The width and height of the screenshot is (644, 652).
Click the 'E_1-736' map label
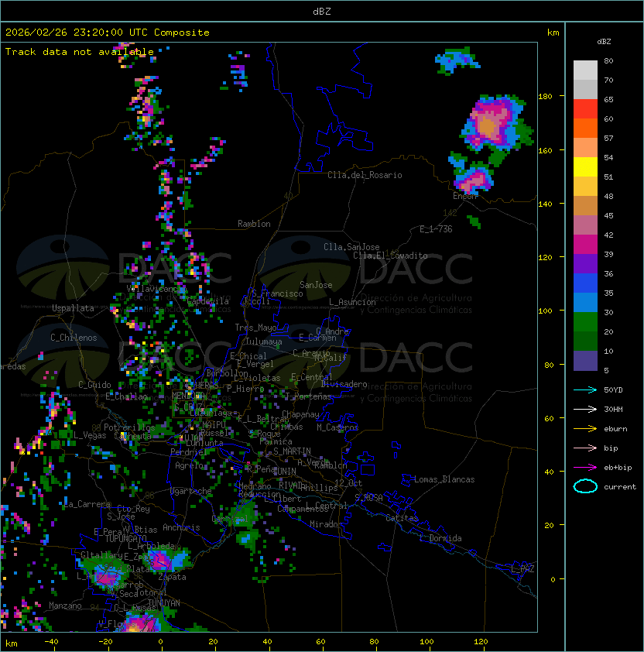point(436,229)
